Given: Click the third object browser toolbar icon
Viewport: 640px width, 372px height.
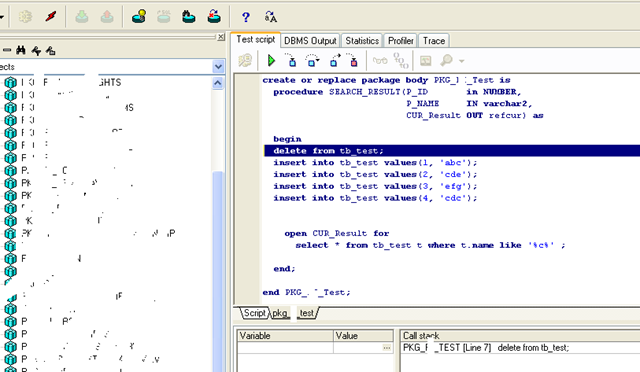Looking at the screenshot, I should click(36, 51).
